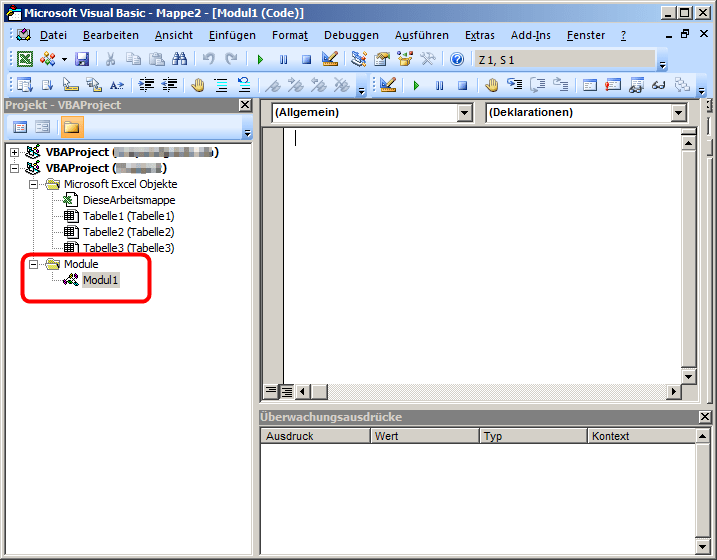
Task: Open the (Deklarationen) procedure dropdown
Action: [x=679, y=112]
